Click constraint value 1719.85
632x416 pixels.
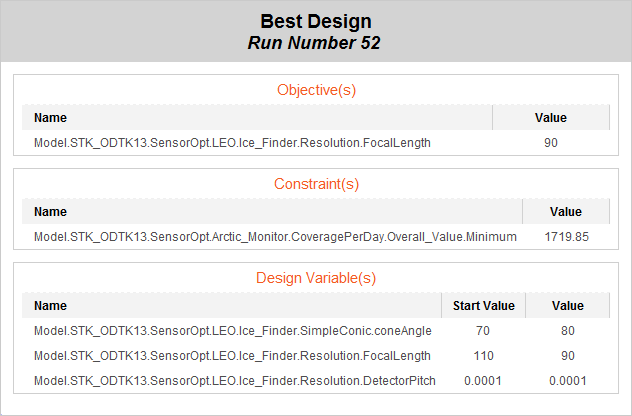(x=566, y=237)
